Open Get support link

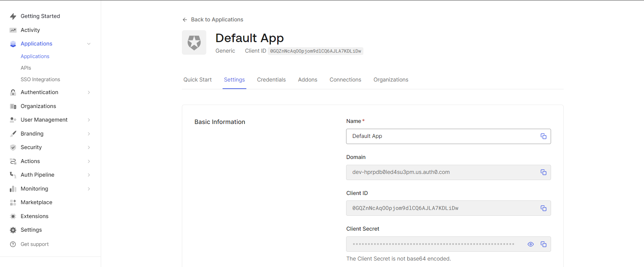coord(34,244)
